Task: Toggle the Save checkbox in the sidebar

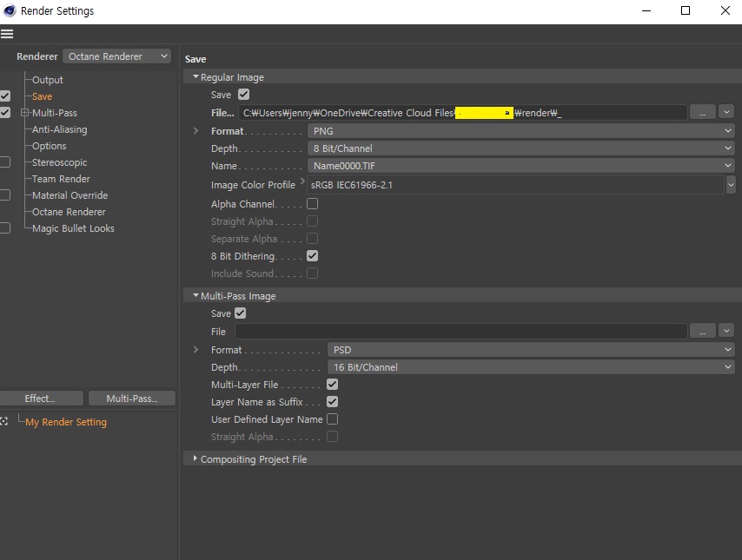Action: coord(5,96)
